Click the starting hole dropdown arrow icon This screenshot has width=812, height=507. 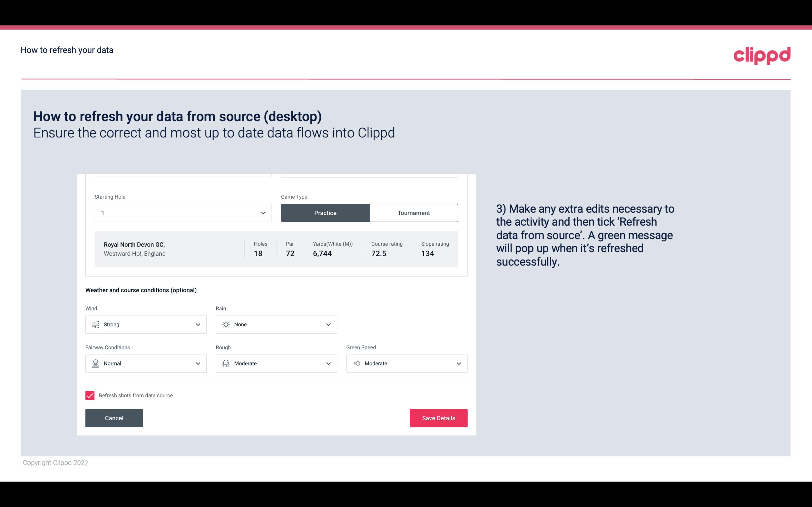tap(263, 213)
